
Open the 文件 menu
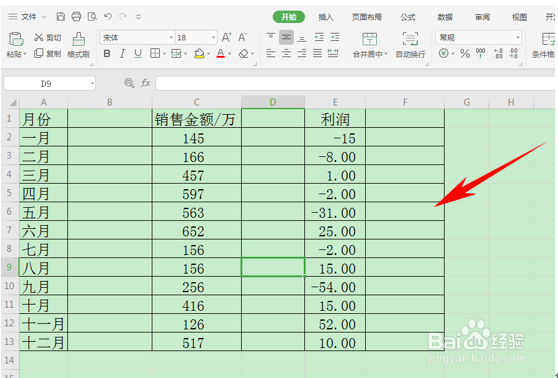click(28, 16)
